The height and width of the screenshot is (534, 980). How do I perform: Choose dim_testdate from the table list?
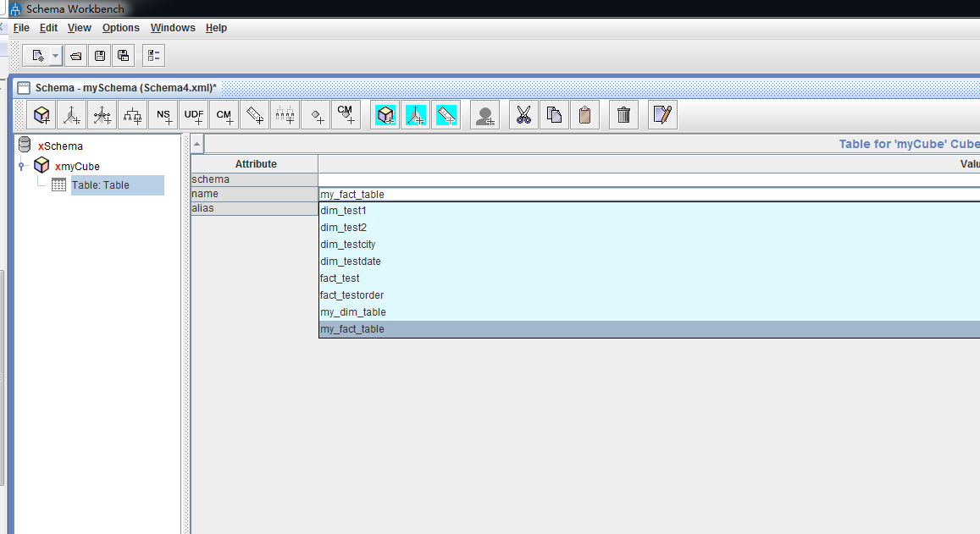(x=650, y=261)
